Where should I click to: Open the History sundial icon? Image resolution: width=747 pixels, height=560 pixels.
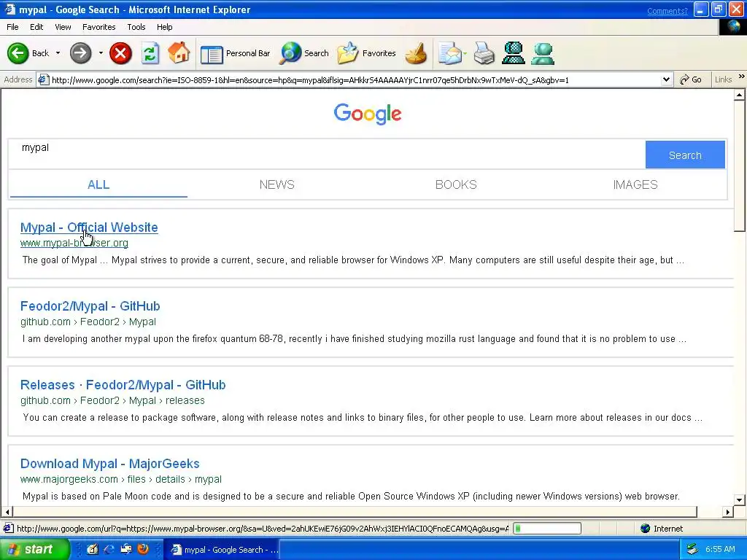tap(416, 53)
